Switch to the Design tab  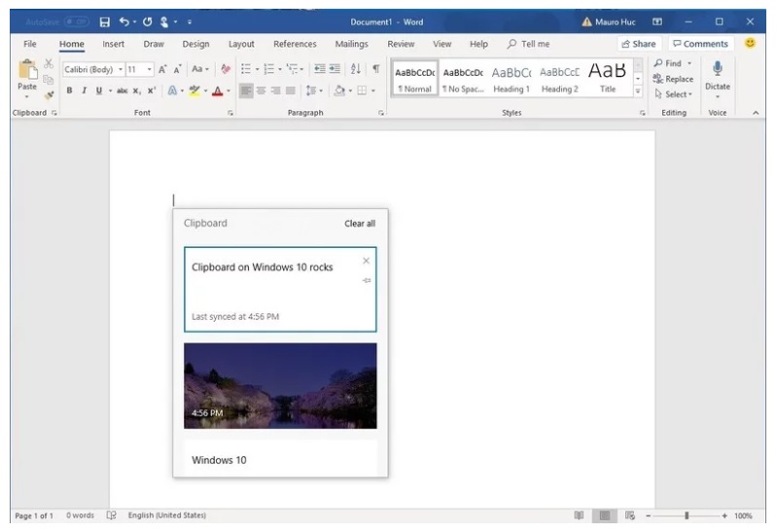(x=195, y=44)
